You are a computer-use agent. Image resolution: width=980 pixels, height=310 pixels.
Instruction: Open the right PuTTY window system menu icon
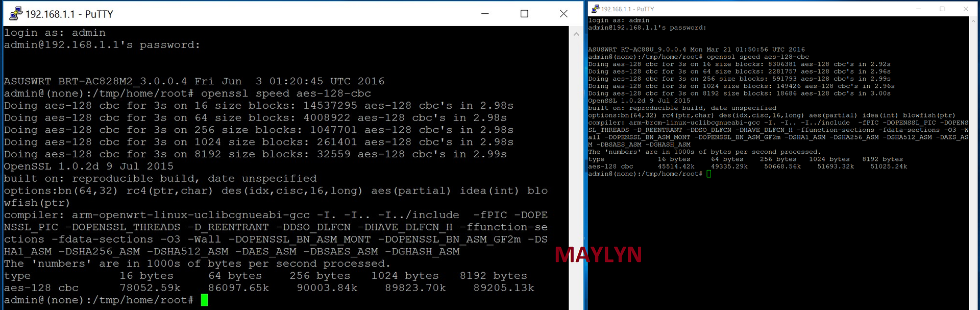pos(595,9)
